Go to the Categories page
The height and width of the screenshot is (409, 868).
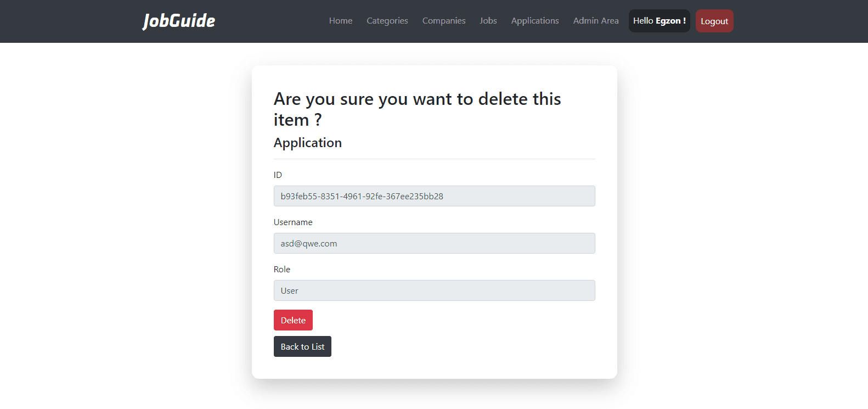pos(387,21)
